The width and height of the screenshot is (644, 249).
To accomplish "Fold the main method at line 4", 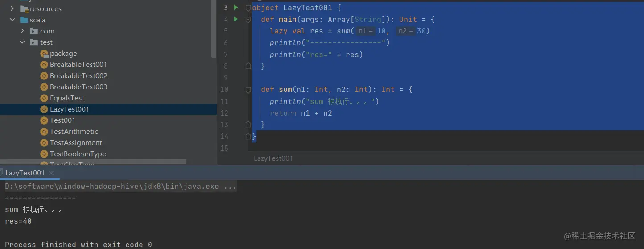I will pos(248,19).
